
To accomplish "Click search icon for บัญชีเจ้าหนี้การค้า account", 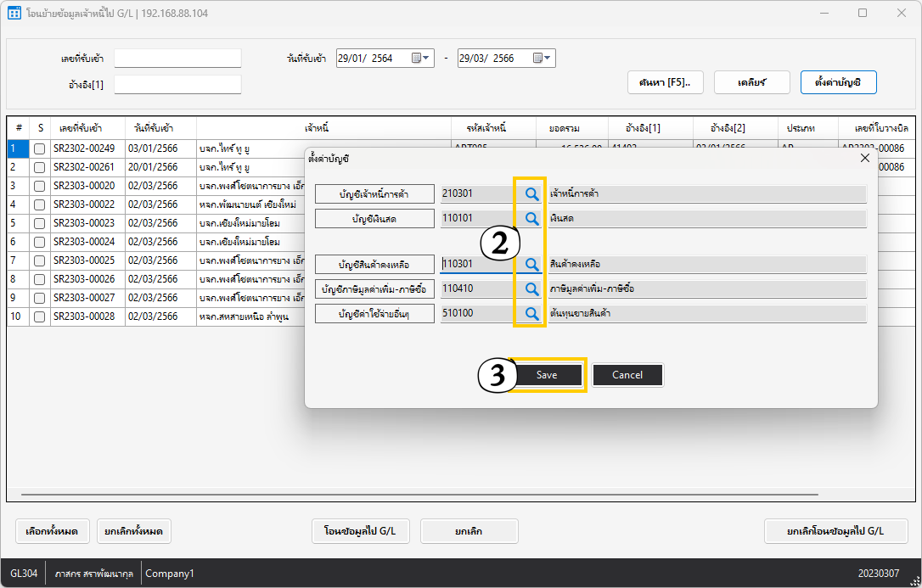I will click(531, 193).
